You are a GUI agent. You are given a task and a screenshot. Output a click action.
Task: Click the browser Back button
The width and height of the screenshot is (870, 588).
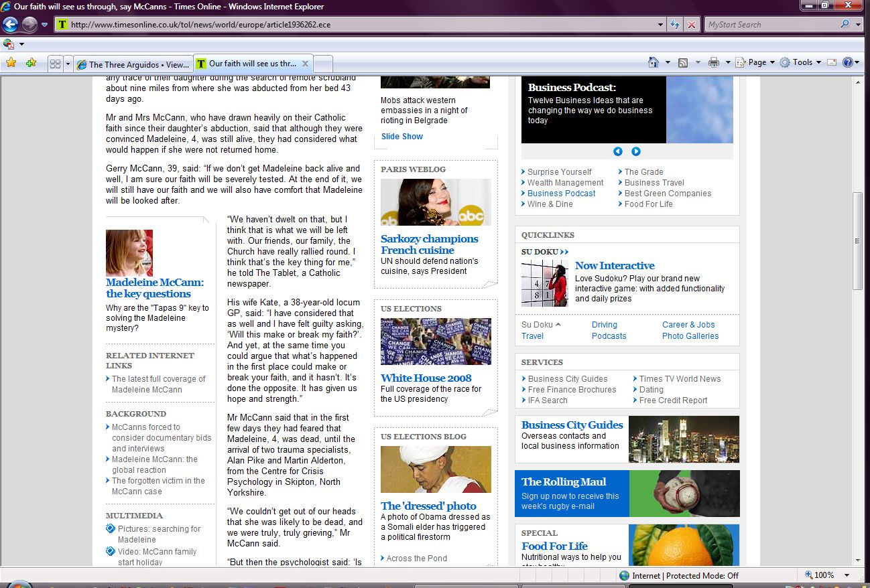pyautogui.click(x=10, y=25)
